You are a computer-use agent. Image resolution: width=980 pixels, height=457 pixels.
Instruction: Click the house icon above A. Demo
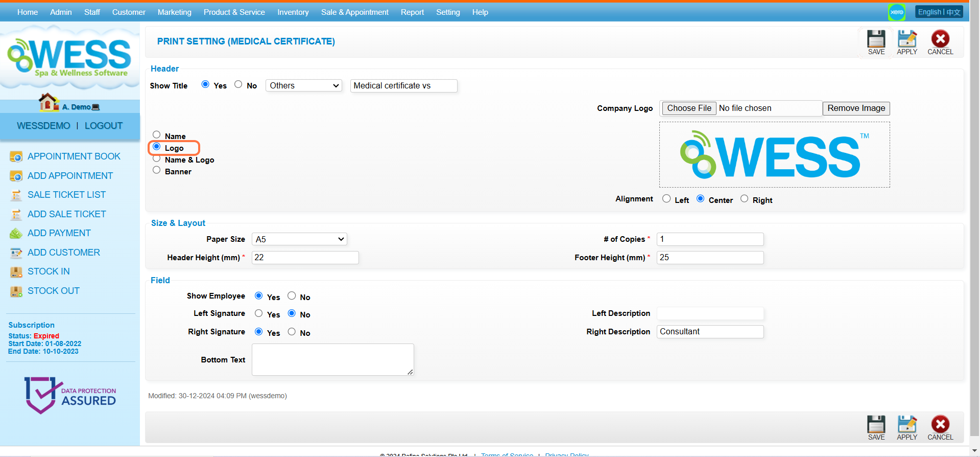click(48, 102)
